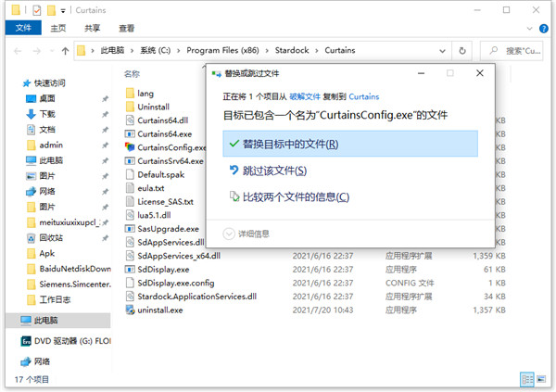This screenshot has height=392, width=556.
Task: Select DVD 驱动器 (G:) drive icon
Action: click(x=26, y=341)
